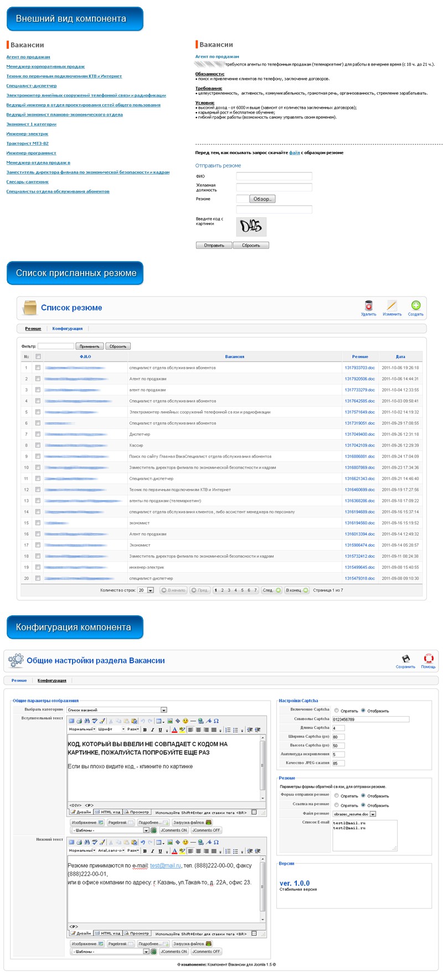Image resolution: width=443 pixels, height=980 pixels.
Task: Click find (binoculars) icon in Вступительный текст editor
Action: [x=87, y=721]
